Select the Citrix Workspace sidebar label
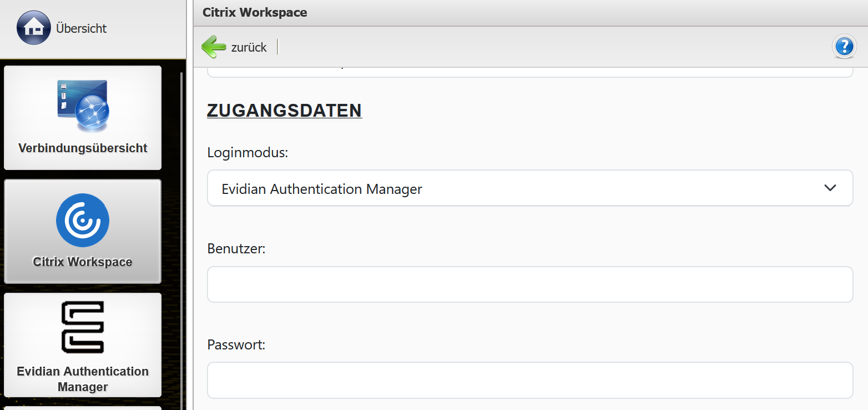 83,262
